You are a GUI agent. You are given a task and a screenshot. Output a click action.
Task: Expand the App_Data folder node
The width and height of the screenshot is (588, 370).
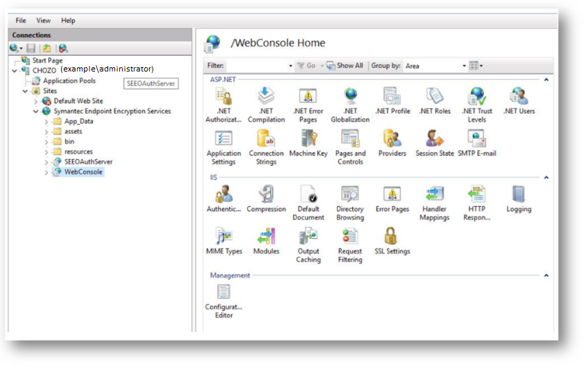[x=46, y=121]
